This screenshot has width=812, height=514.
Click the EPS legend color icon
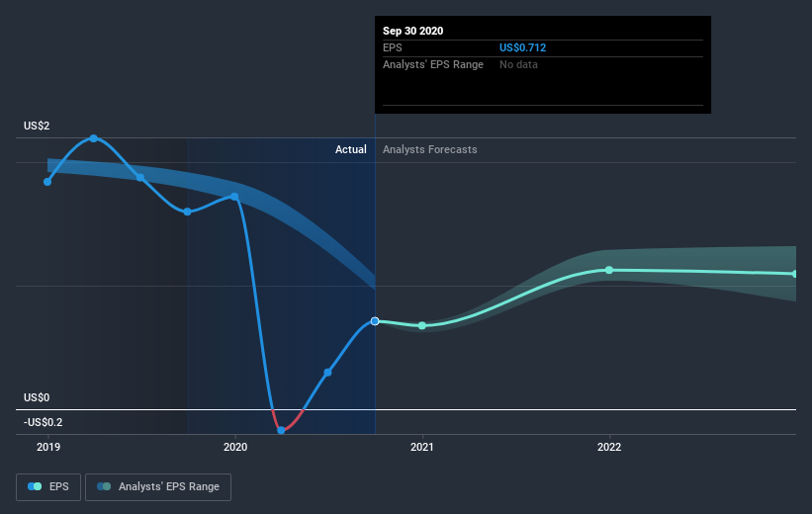point(35,486)
